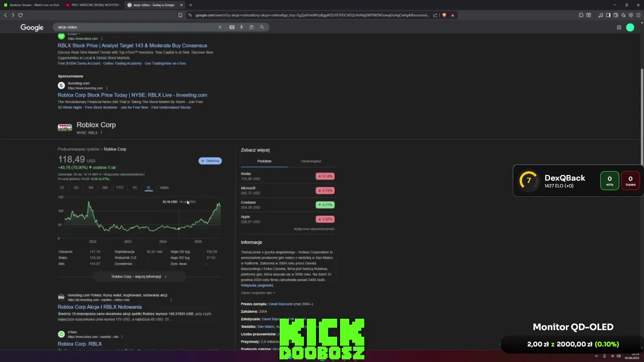Expand Zobacz oryginalny opis

click(258, 293)
